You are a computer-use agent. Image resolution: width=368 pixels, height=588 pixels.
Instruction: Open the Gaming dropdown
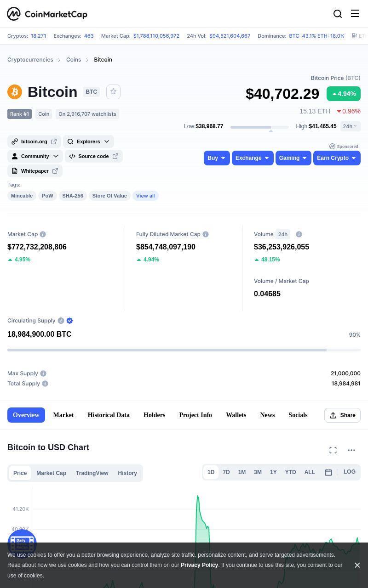tap(293, 158)
